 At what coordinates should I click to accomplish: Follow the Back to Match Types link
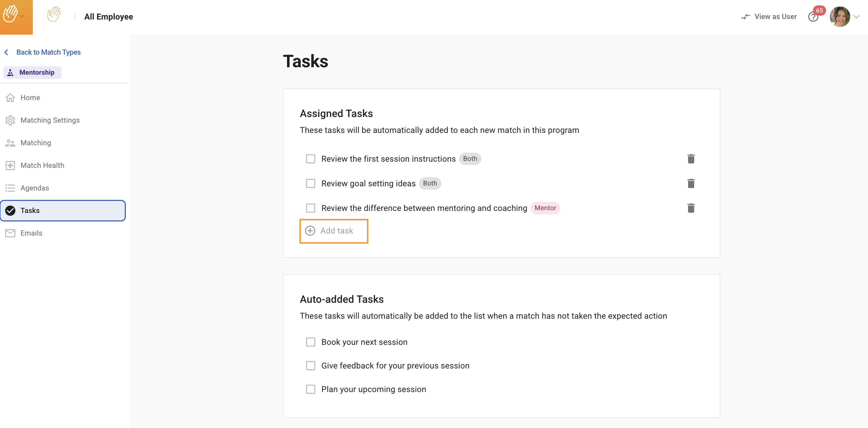(48, 52)
